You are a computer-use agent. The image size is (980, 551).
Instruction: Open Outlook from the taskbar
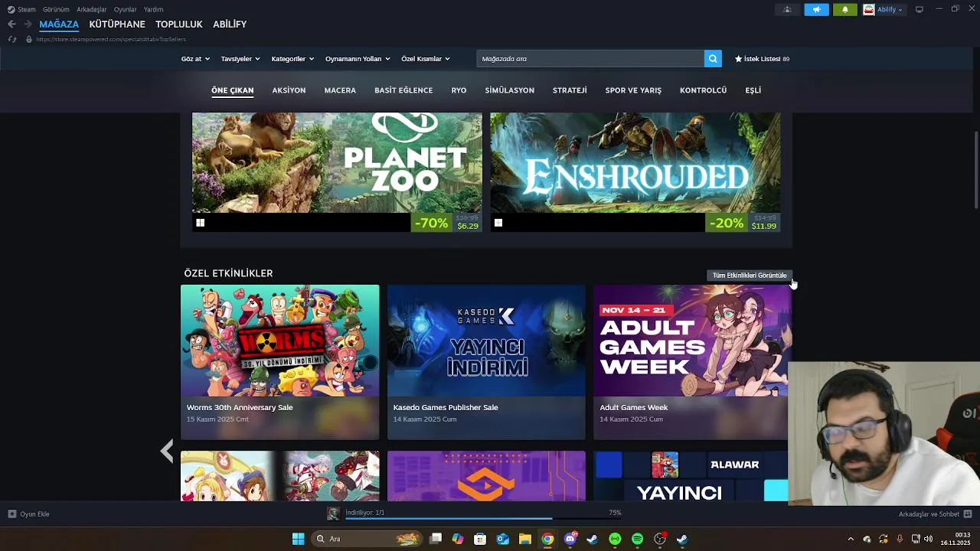503,539
